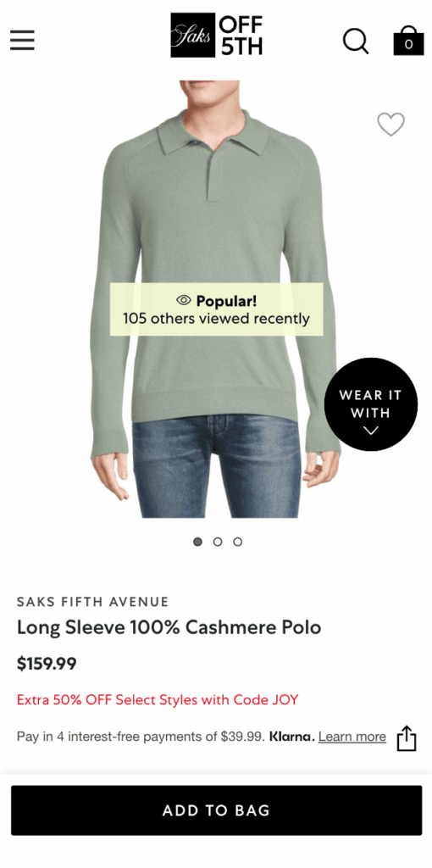Select the third image carousel dot
The image size is (432, 868).
(x=237, y=542)
